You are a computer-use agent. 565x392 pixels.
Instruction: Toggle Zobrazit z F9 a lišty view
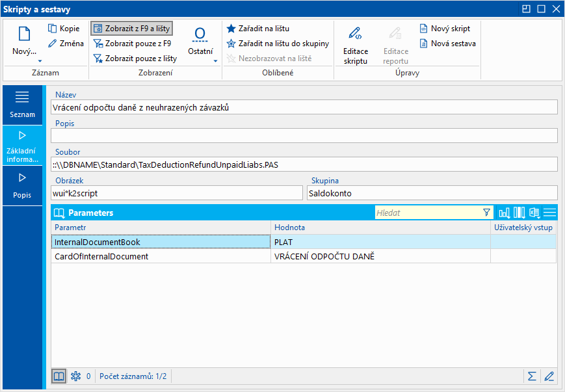pyautogui.click(x=132, y=29)
